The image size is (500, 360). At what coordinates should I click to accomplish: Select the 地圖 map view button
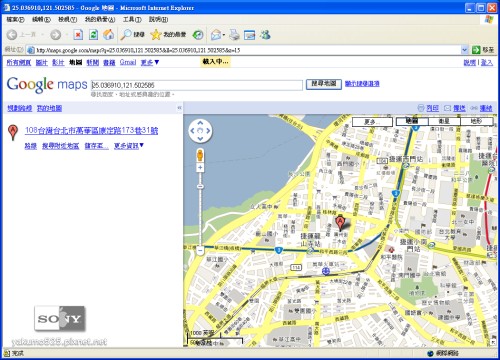(412, 121)
